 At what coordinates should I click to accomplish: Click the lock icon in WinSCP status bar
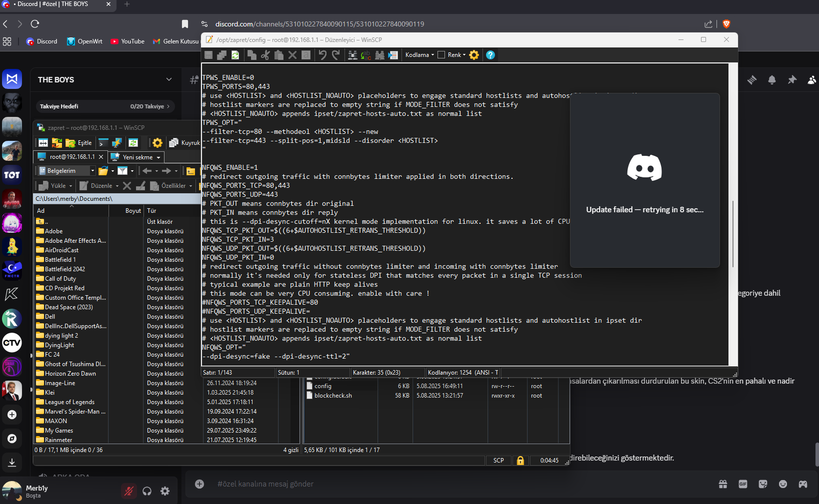(520, 461)
